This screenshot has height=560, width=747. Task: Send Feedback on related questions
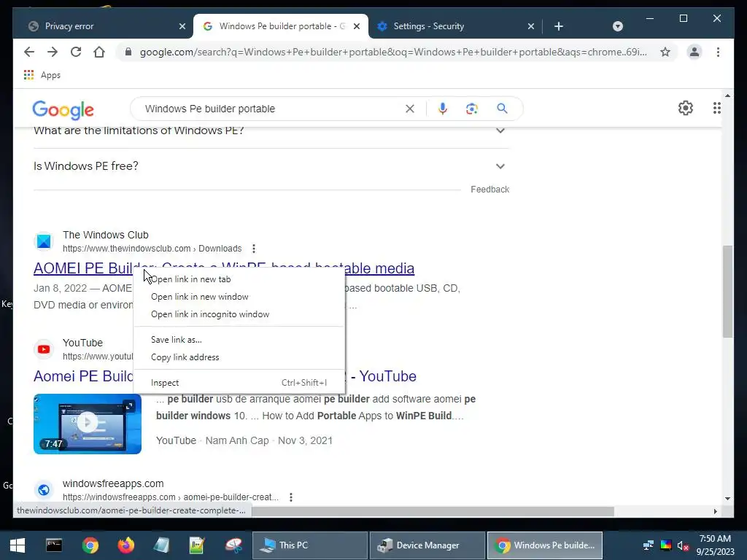[489, 189]
